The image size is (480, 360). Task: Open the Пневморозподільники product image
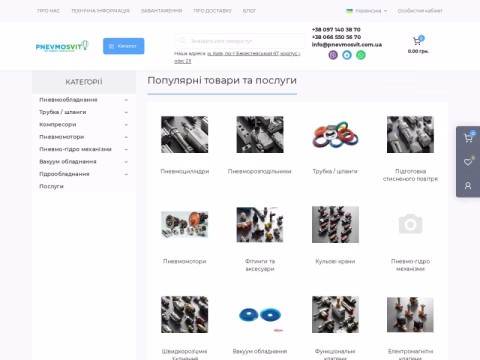(x=260, y=134)
